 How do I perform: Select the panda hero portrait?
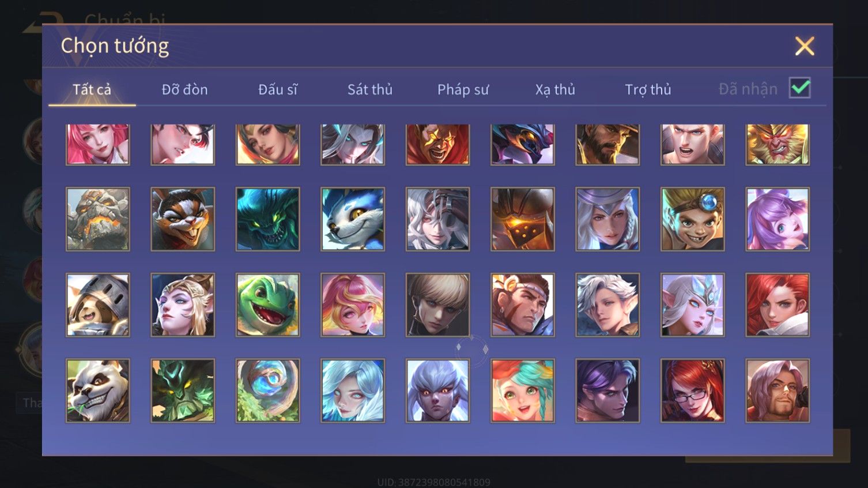pos(98,391)
